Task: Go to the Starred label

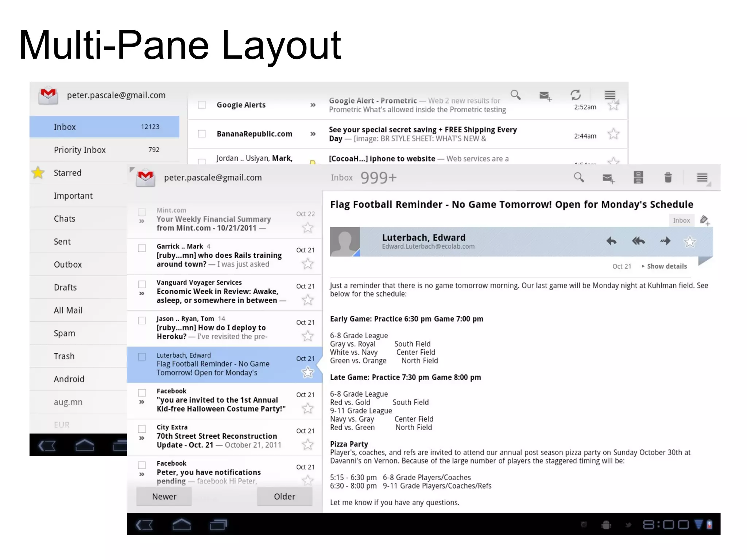Action: pos(78,173)
